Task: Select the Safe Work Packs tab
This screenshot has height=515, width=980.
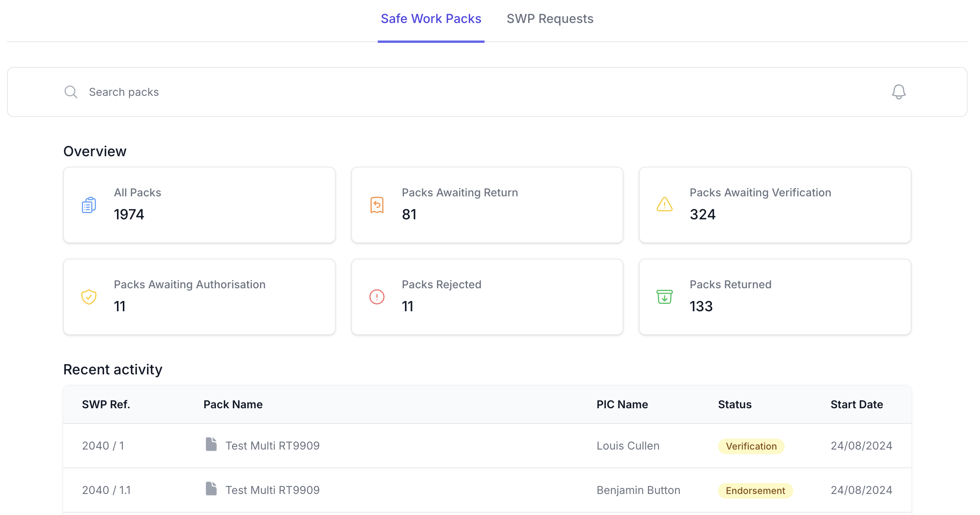Action: click(431, 19)
